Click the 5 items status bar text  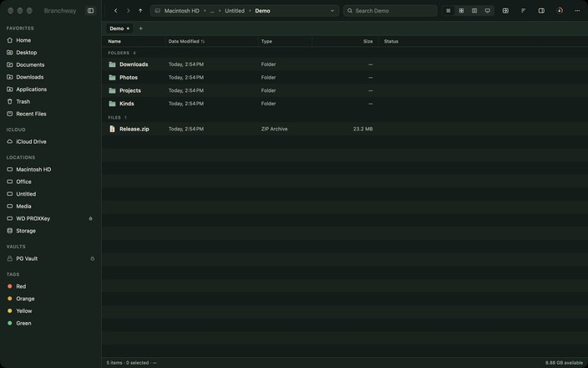[114, 363]
